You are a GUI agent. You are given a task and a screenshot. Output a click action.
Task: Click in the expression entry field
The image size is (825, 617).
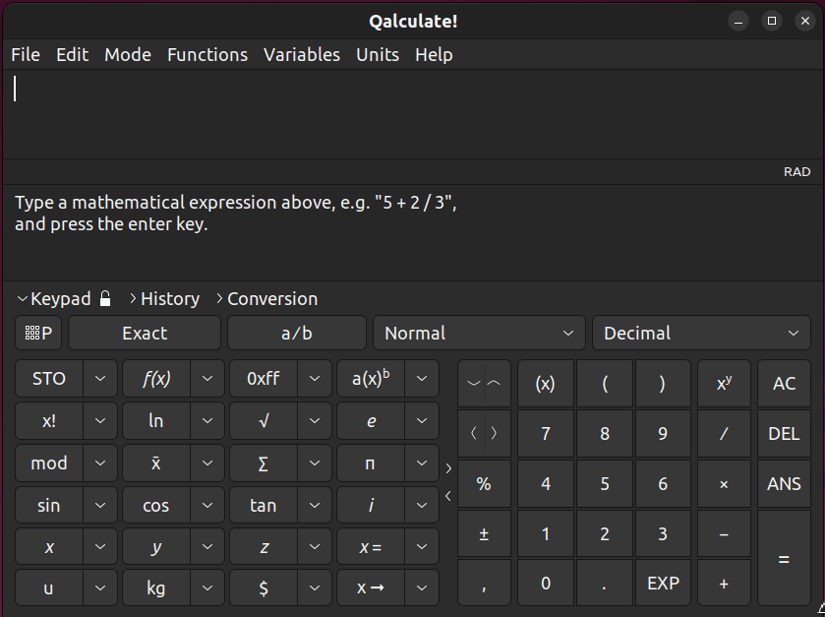pos(412,114)
